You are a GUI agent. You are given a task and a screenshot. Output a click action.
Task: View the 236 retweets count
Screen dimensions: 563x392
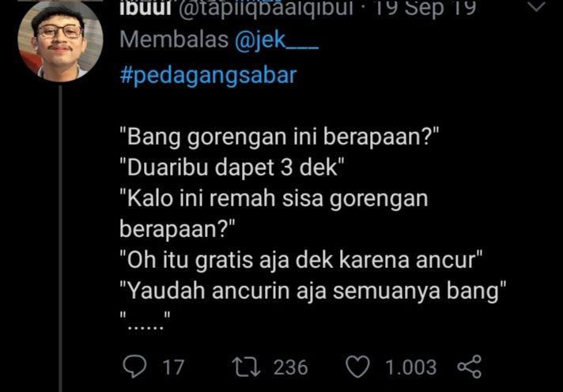(x=290, y=367)
